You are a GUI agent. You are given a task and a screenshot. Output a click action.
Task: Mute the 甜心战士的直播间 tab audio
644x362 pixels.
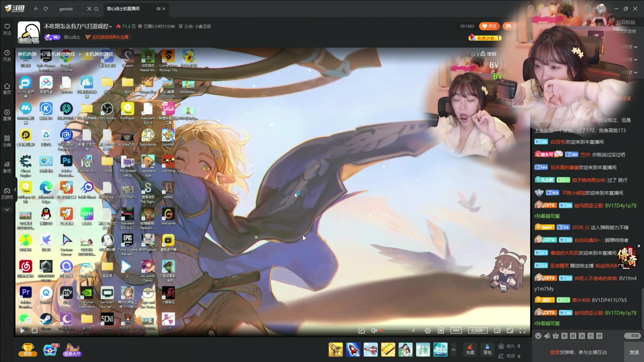point(158,9)
